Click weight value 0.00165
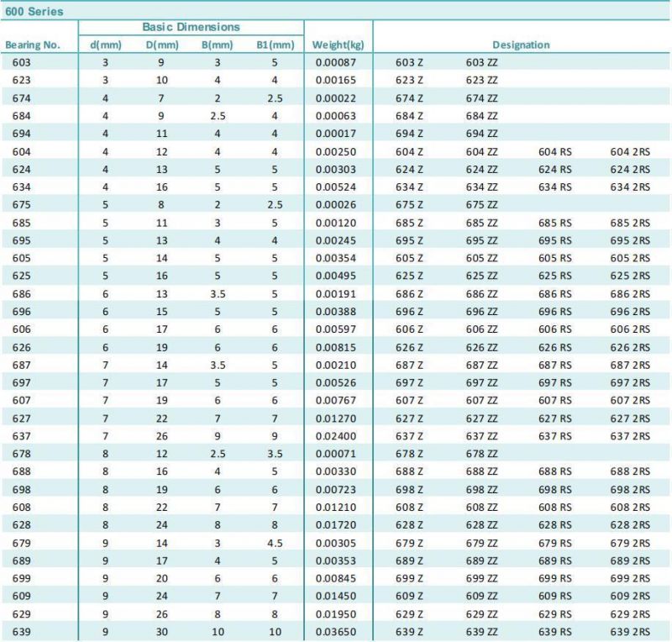Viewport: 672px width, 642px height. [336, 80]
